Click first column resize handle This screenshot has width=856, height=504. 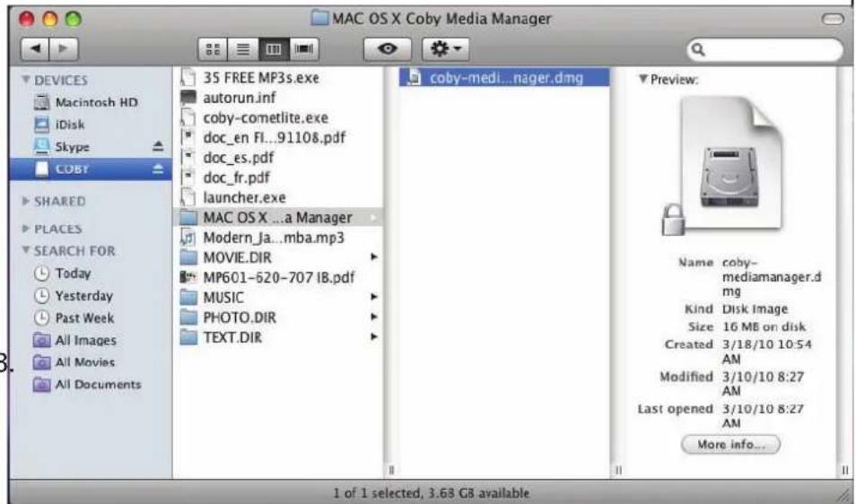[x=391, y=470]
